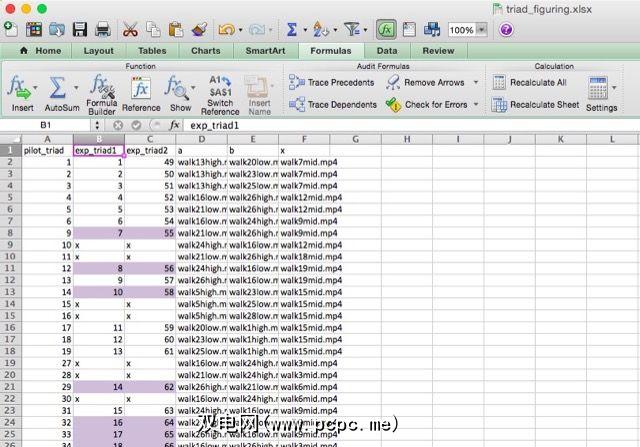640x447 pixels.
Task: Expand the Remove Arrows dropdown arrow
Action: (x=476, y=82)
